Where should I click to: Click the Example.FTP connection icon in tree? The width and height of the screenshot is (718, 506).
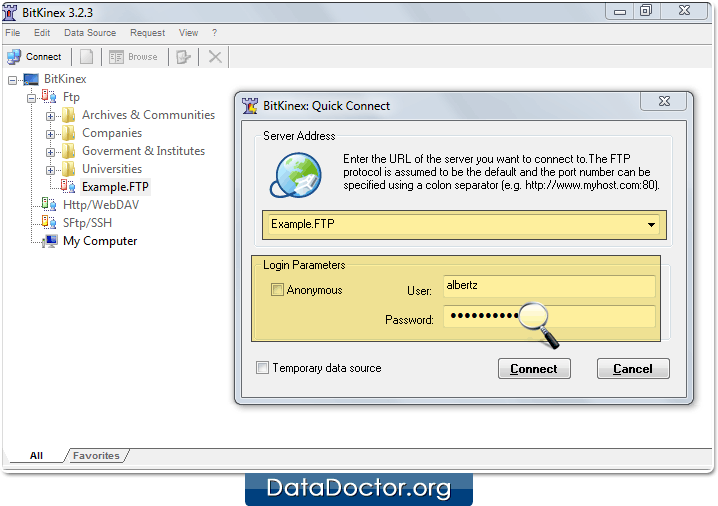[68, 186]
